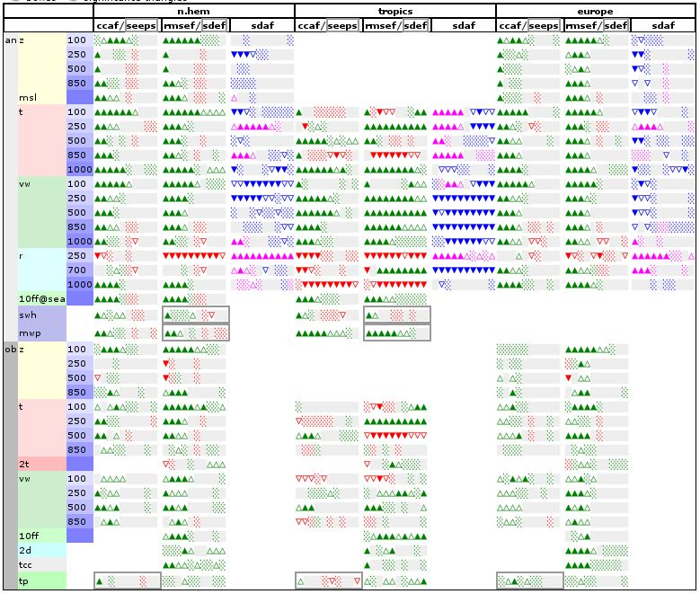Open boxed swh cell under n.hem rmsef/sdef
The width and height of the screenshot is (700, 594).
pyautogui.click(x=196, y=315)
